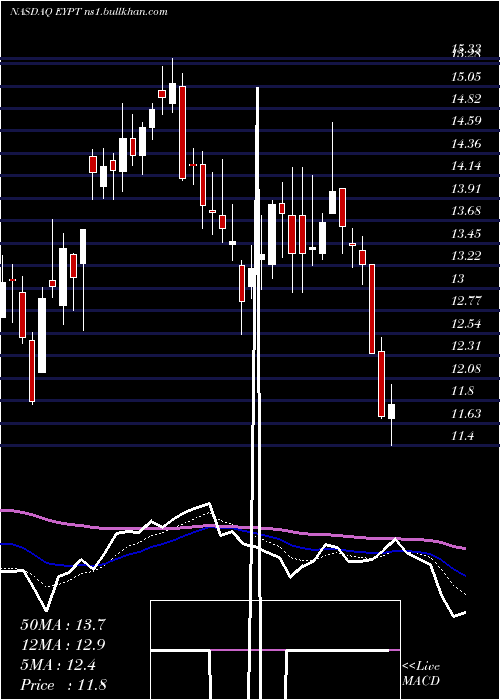Click the 14.36 price level label
Viewport: 500px width, 700px height.
[466, 144]
